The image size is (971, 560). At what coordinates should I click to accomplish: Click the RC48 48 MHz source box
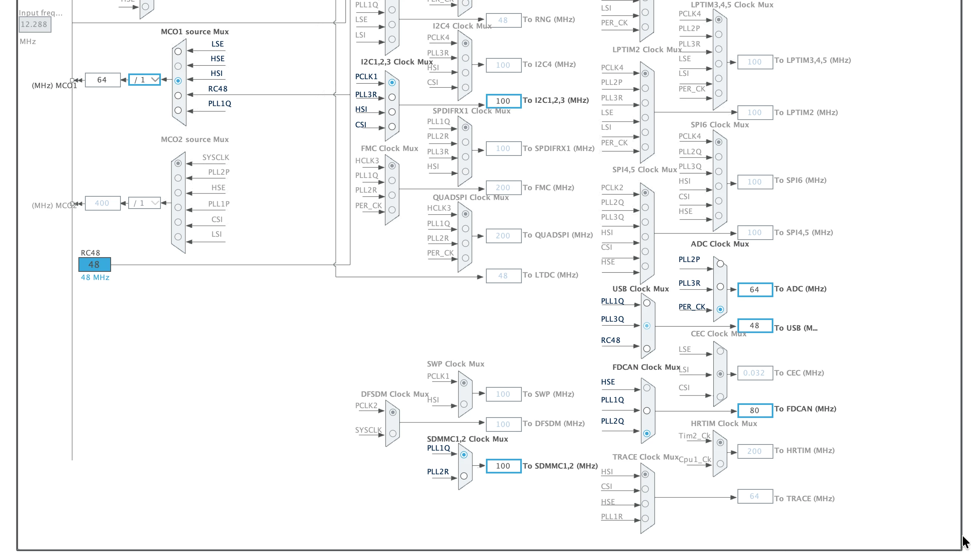pos(94,264)
